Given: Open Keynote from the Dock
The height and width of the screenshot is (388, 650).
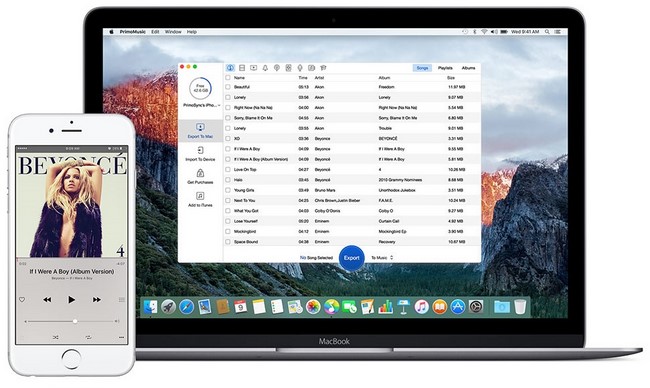Looking at the screenshot, I should click(x=403, y=307).
